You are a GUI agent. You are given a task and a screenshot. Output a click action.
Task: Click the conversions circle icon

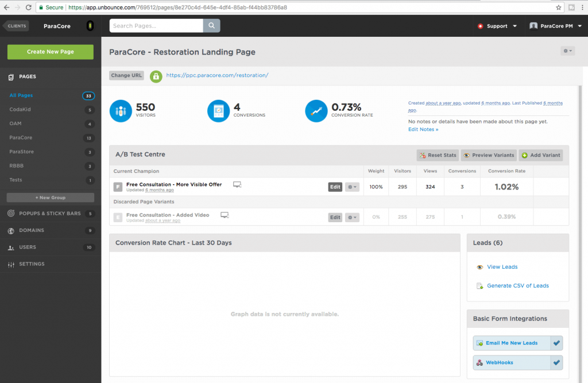pos(218,111)
